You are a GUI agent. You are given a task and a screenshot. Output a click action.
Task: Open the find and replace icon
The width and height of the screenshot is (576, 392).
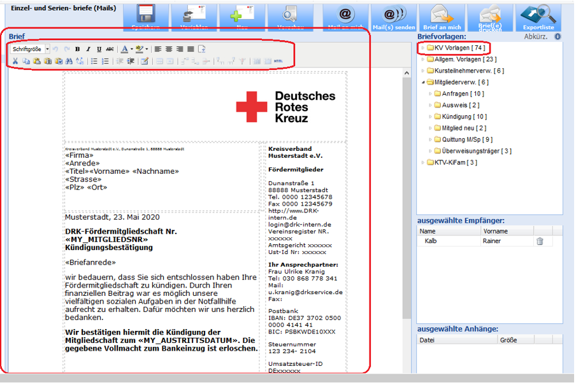pos(80,61)
